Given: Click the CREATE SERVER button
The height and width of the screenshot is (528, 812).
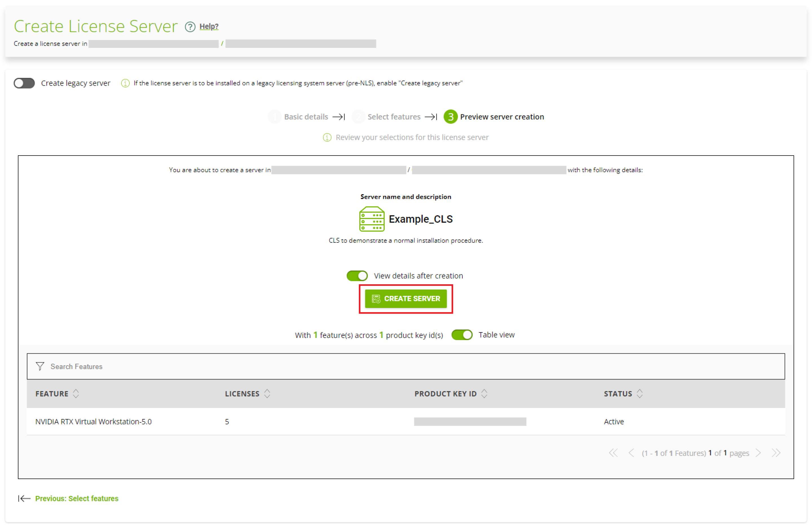Looking at the screenshot, I should [406, 299].
